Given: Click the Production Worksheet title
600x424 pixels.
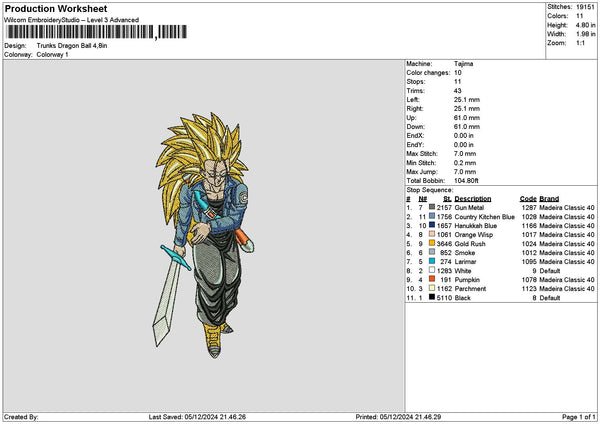Looking at the screenshot, I should click(x=56, y=8).
